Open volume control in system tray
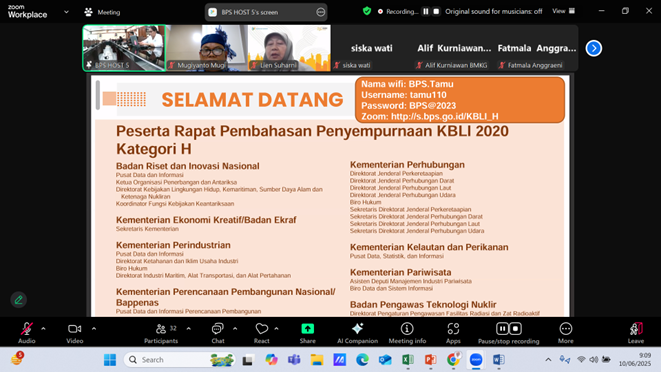Screen dimensions: 661x372 coord(594,360)
